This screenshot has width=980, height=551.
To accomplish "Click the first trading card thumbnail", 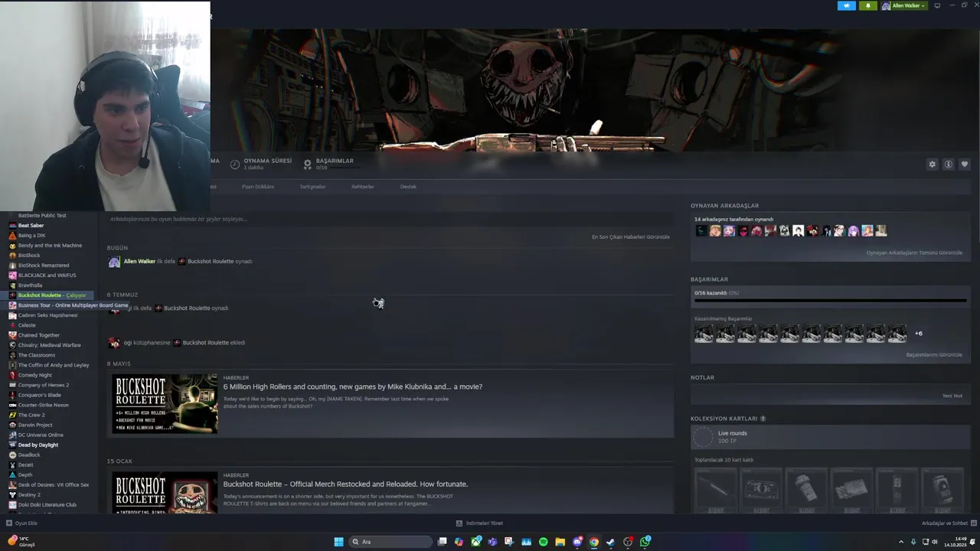I will [715, 490].
